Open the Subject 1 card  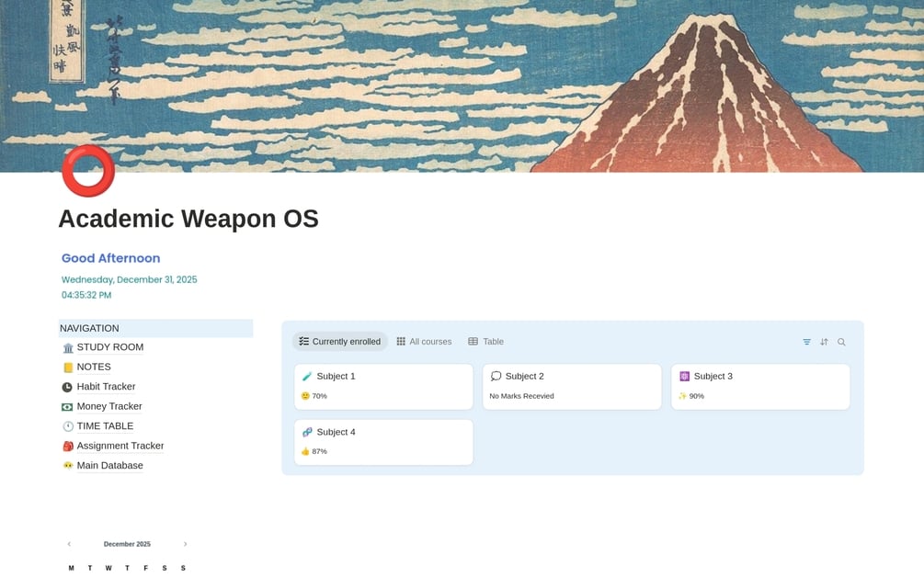pos(383,387)
